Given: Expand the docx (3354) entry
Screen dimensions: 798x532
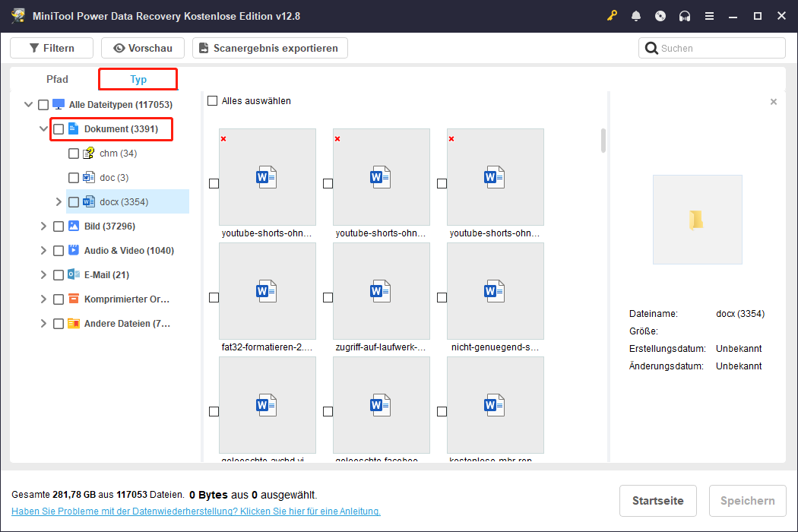Looking at the screenshot, I should point(59,201).
